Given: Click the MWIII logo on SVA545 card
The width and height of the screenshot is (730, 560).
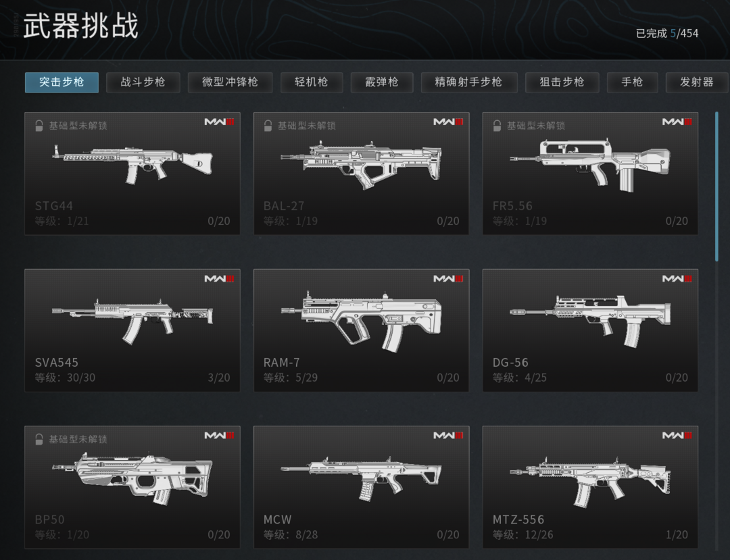Looking at the screenshot, I should [x=219, y=278].
